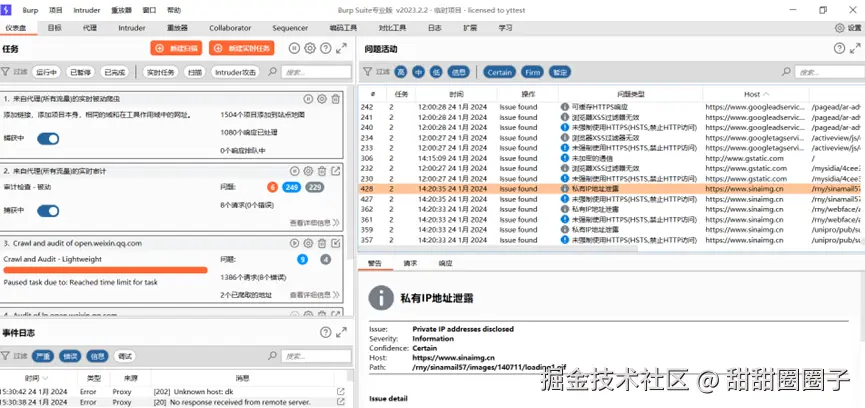Select issue row 242 in table
Image resolution: width=865 pixels, height=408 pixels.
tap(610, 107)
